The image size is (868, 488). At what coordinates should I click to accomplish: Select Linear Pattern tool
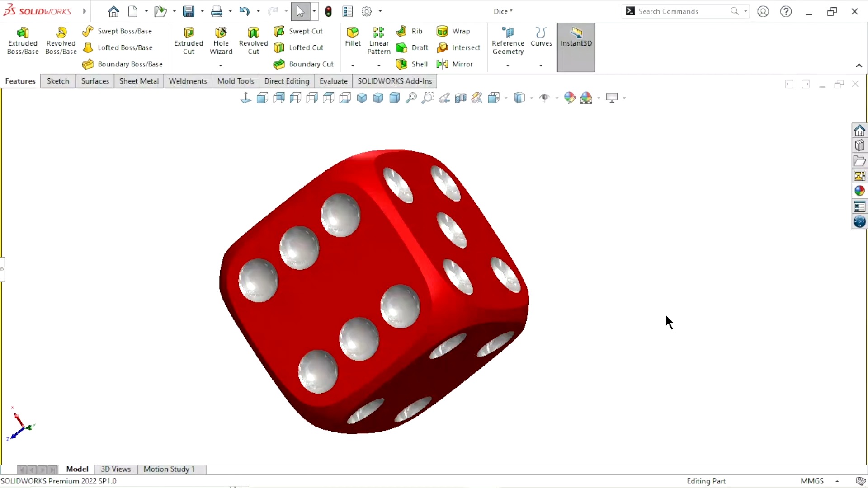pyautogui.click(x=379, y=41)
